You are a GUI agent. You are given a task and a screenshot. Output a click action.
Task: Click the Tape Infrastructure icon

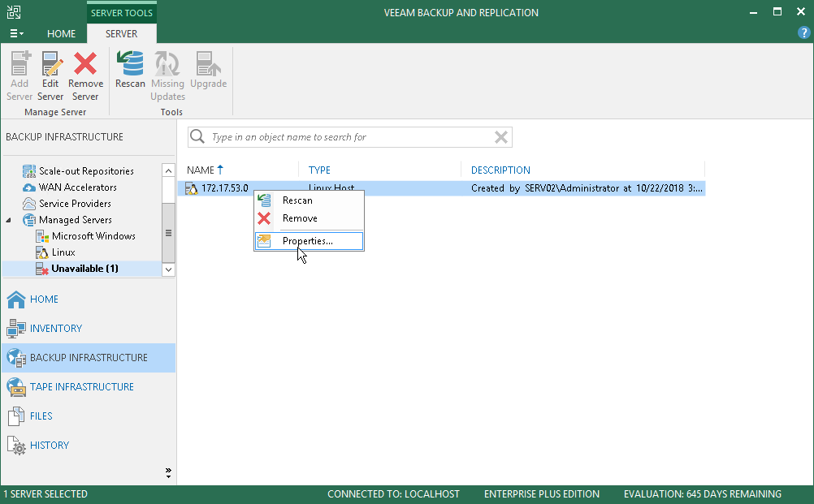pyautogui.click(x=16, y=387)
